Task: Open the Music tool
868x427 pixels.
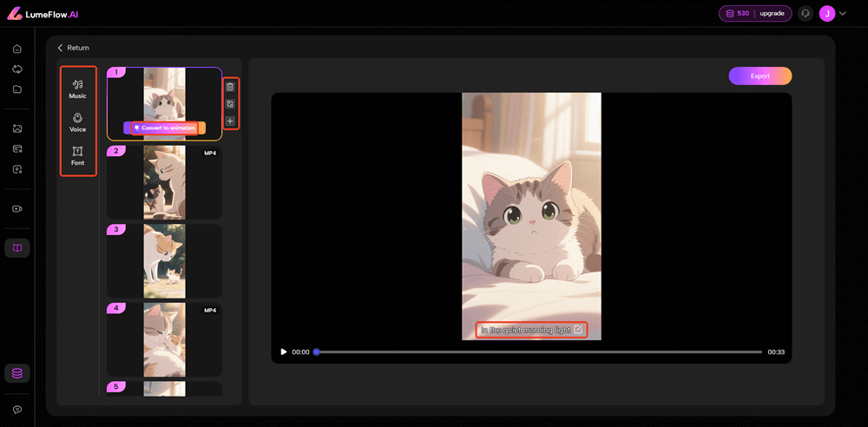Action: (77, 89)
